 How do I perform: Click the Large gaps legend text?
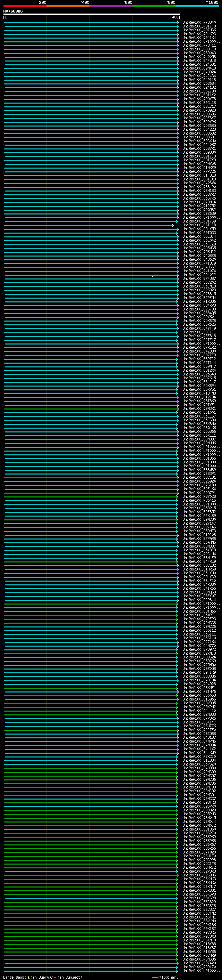pyautogui.click(x=43, y=977)
